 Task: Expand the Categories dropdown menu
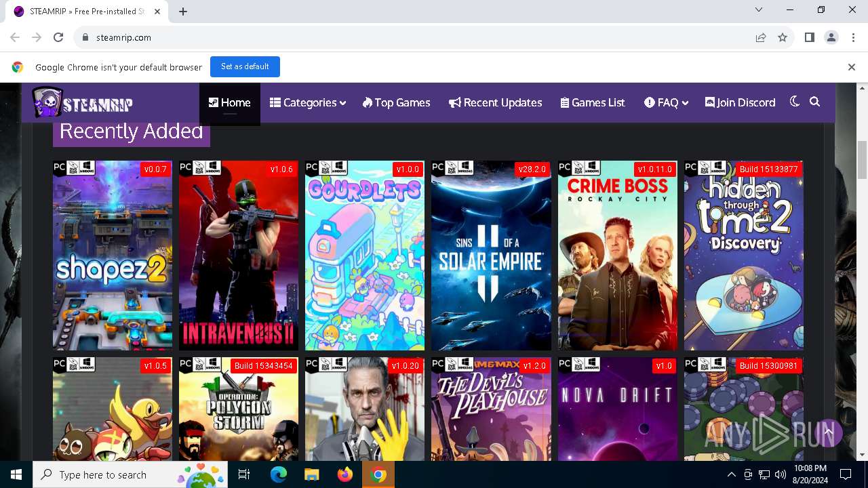pos(308,103)
